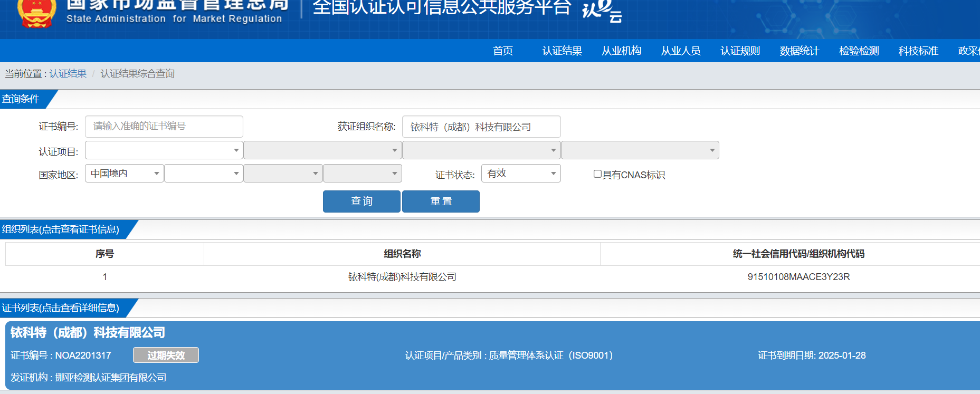
Task: Click the 认e云 logo icon
Action: coord(602,12)
